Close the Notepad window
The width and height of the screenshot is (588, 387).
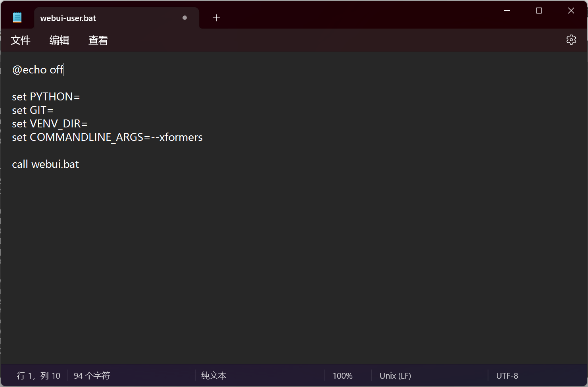point(571,11)
